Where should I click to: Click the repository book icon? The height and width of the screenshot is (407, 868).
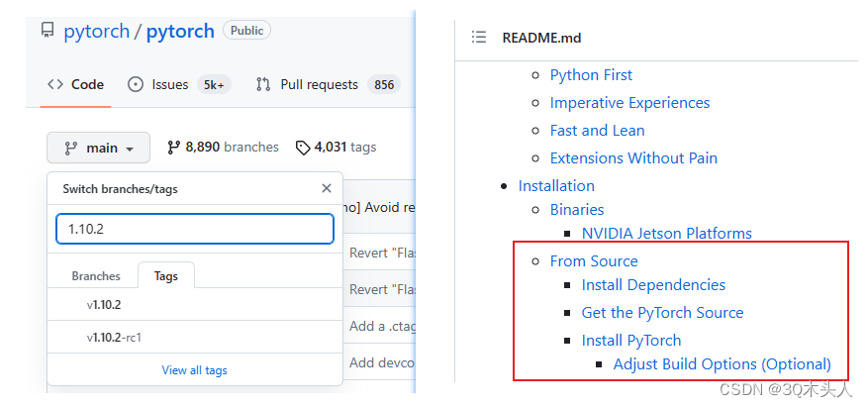tap(48, 31)
